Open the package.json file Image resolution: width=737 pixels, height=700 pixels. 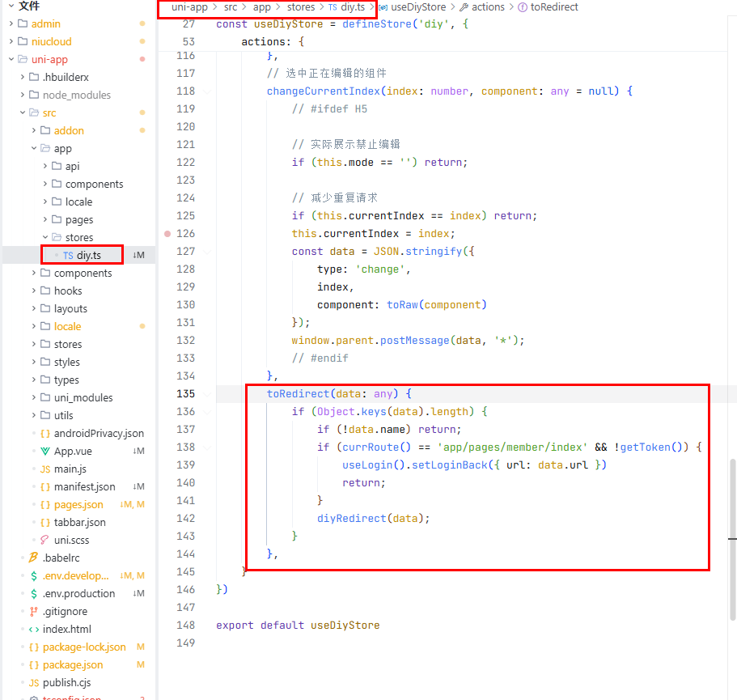[73, 664]
